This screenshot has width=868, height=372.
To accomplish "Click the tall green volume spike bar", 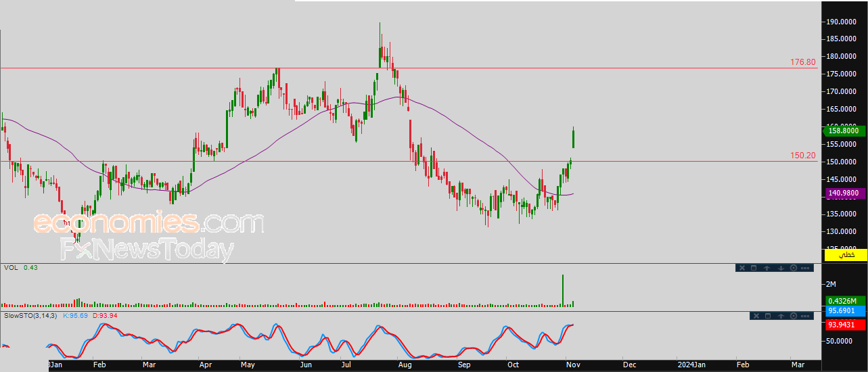I will coord(562,291).
